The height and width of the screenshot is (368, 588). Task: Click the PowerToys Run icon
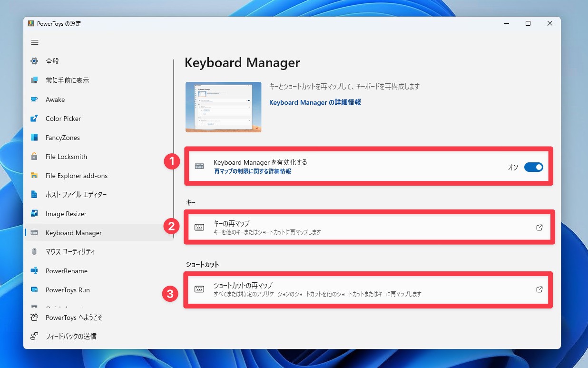click(x=35, y=290)
